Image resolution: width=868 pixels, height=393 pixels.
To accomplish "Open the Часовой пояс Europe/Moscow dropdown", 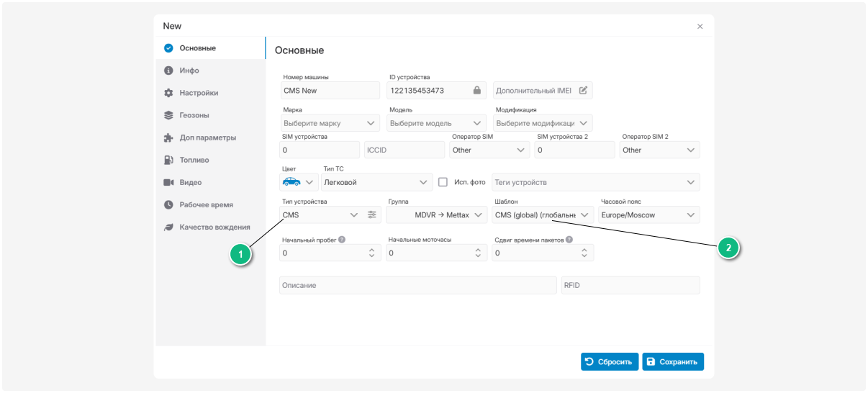I will [x=649, y=214].
